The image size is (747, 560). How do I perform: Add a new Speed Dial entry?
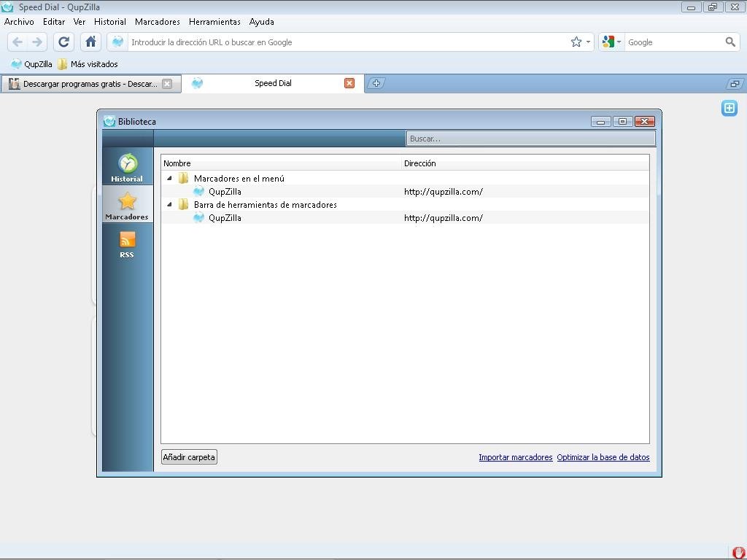pyautogui.click(x=729, y=108)
